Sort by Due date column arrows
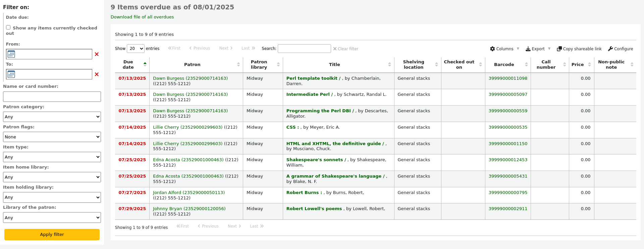The image size is (644, 249). pos(145,64)
